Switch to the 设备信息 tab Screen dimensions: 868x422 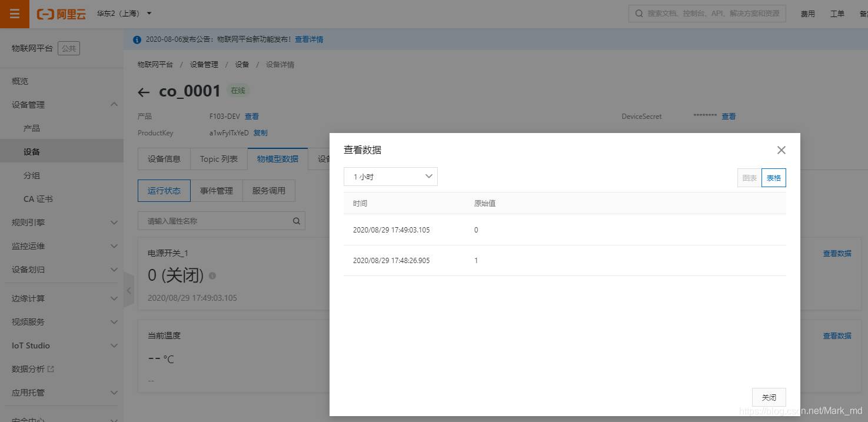click(164, 159)
